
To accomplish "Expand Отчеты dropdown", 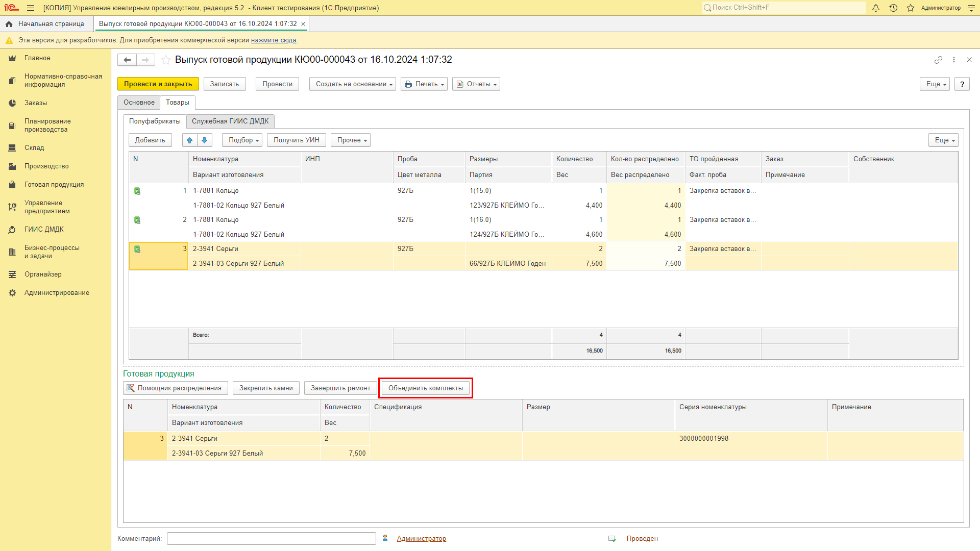I will tap(476, 84).
